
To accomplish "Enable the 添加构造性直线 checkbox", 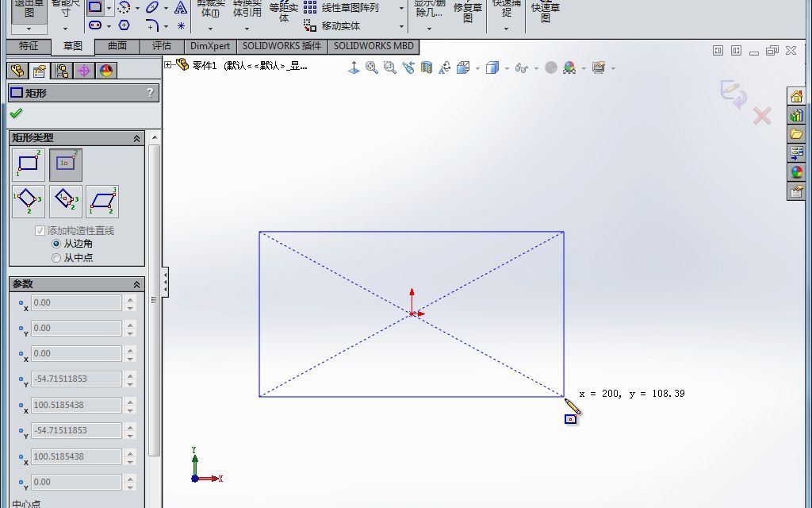I will (x=40, y=231).
